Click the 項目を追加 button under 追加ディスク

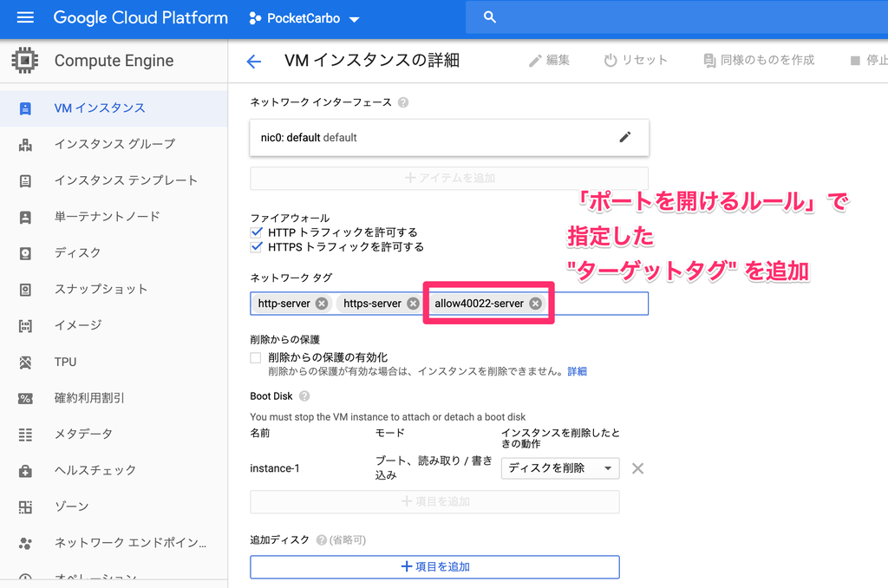click(435, 567)
